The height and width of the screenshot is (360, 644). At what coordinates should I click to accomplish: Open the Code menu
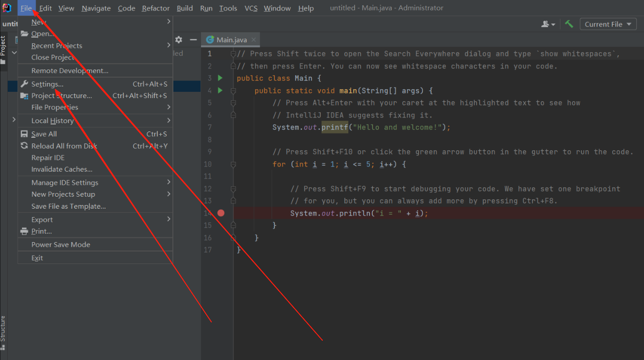click(126, 8)
